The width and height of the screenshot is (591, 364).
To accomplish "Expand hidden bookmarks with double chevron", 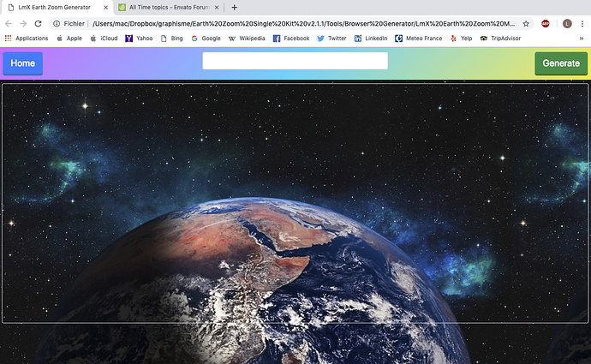I will pyautogui.click(x=582, y=38).
